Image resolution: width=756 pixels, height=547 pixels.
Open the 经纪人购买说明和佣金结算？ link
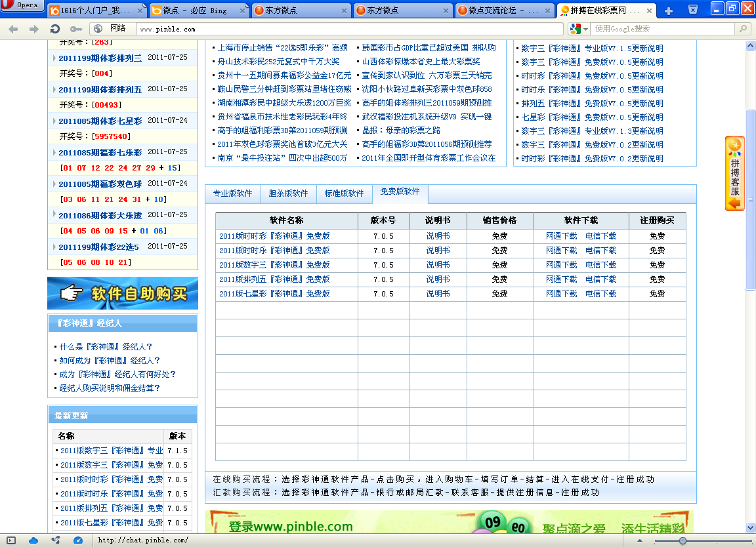click(x=110, y=388)
